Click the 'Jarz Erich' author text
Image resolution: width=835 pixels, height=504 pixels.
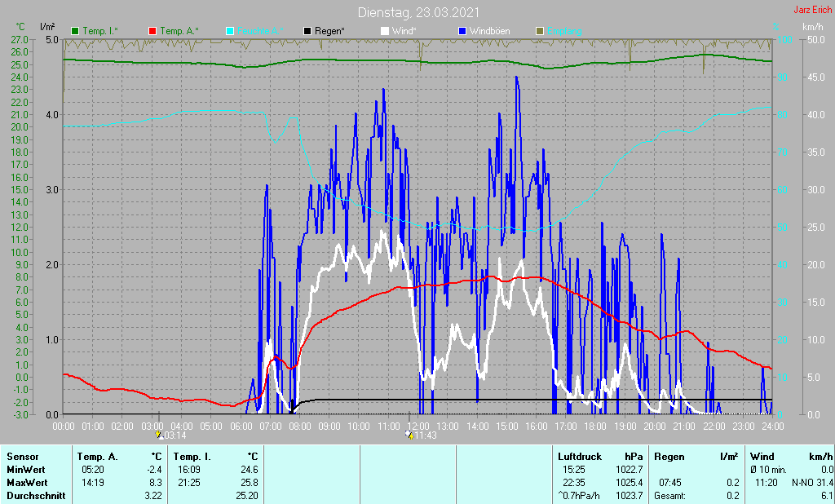(813, 10)
